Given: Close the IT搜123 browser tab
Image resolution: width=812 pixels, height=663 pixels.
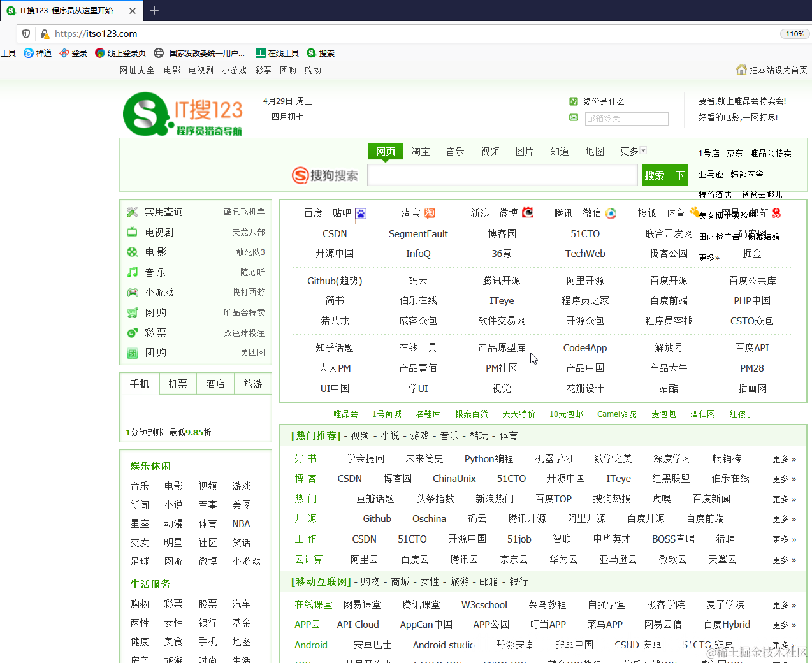Looking at the screenshot, I should point(133,11).
